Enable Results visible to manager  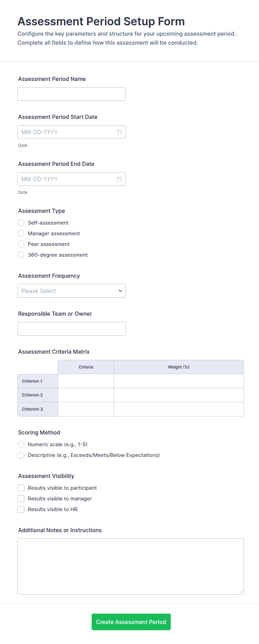(21, 498)
